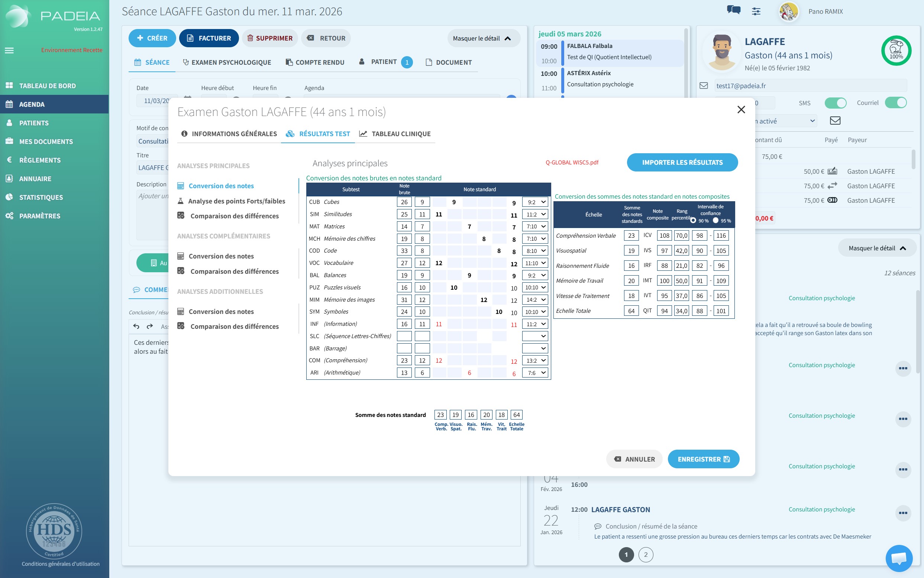924x578 pixels.
Task: Toggle the Courriel switch
Action: click(895, 103)
